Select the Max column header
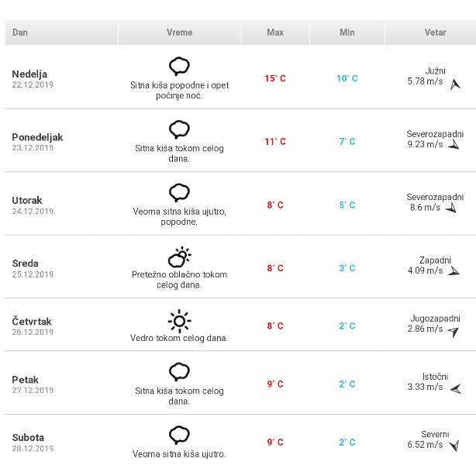Screen dimensions: 476x465 coord(275,33)
